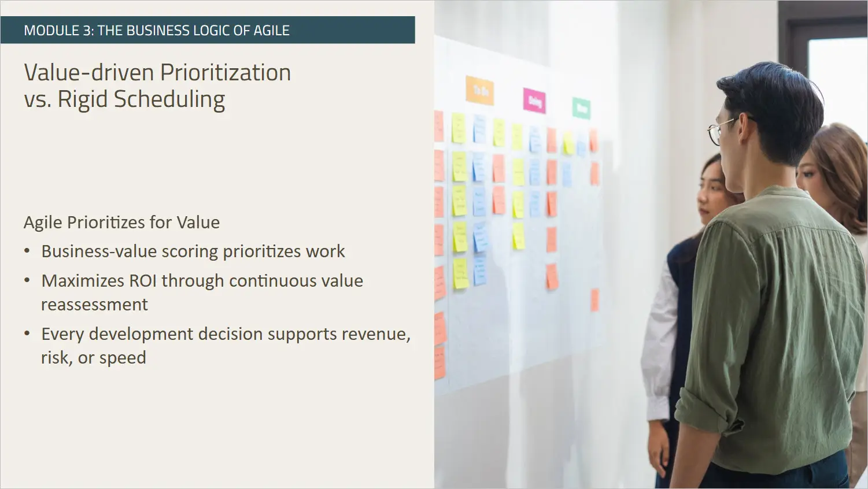Click the bullet dot before "Business-value scoring"
This screenshot has height=489, width=868.
tap(27, 251)
